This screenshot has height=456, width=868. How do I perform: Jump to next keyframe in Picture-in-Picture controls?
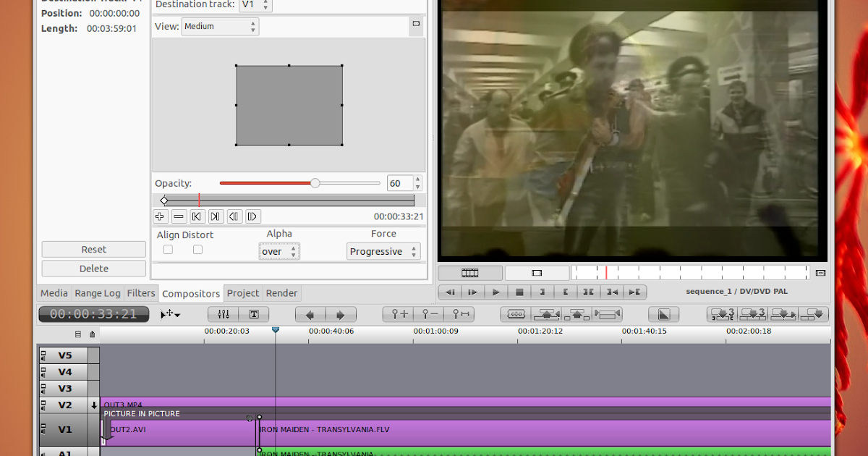click(215, 216)
